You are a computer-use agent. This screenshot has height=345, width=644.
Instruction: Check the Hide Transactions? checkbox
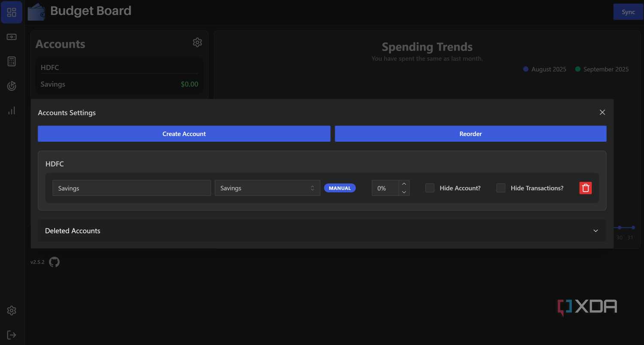pos(501,188)
